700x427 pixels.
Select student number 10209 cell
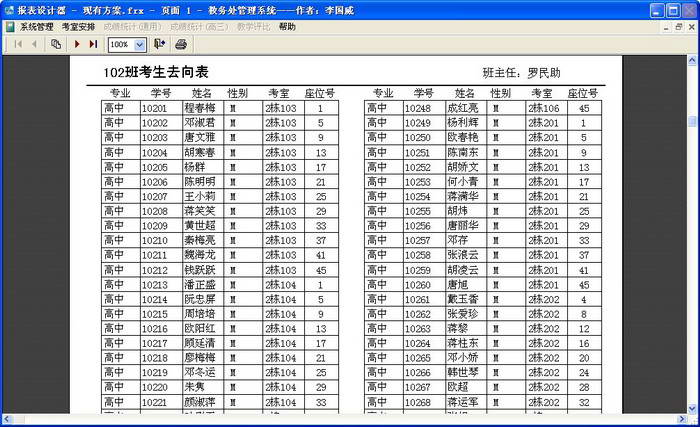point(161,226)
